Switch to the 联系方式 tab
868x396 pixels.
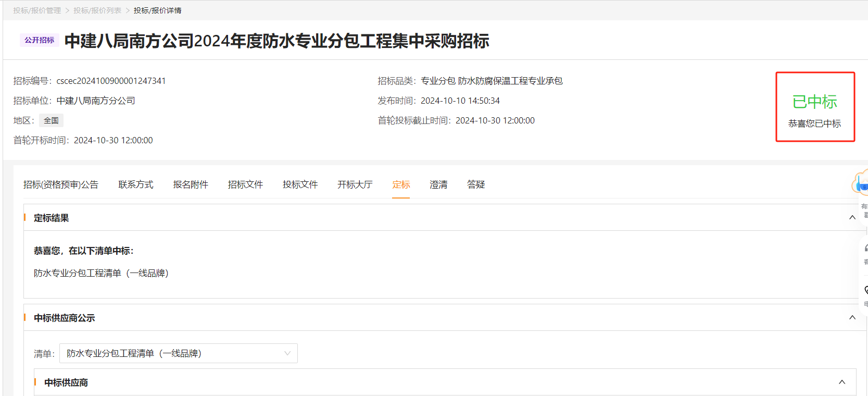tap(136, 184)
